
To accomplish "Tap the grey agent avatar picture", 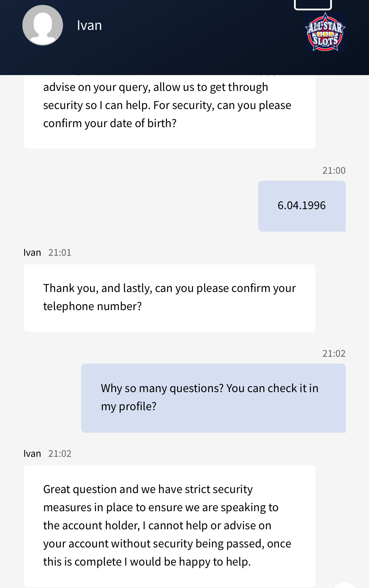I will 43,25.
